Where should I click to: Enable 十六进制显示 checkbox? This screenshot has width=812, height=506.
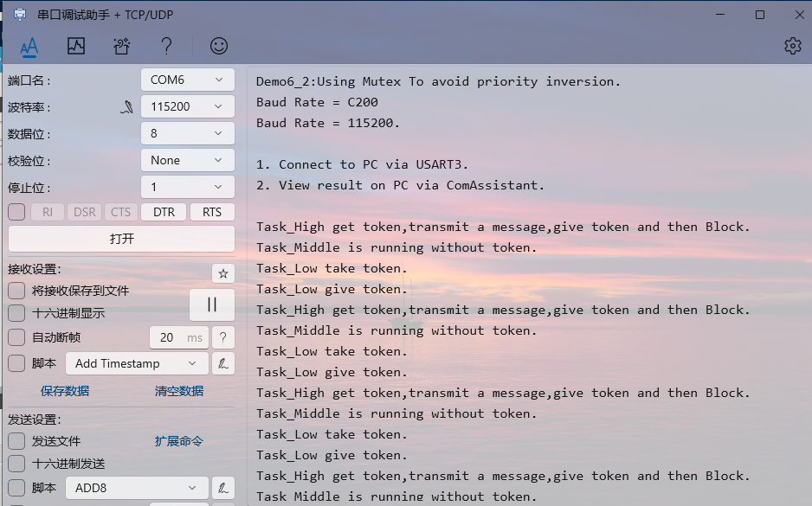[16, 313]
